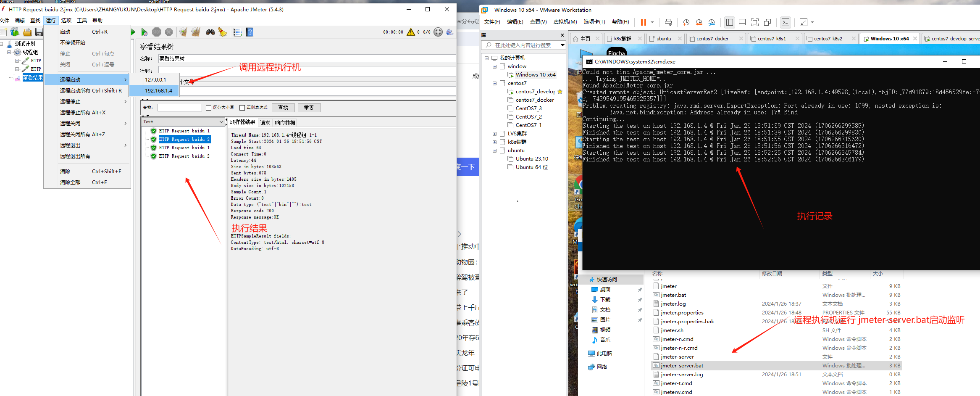Click the console view icon in VMware toolbar
This screenshot has width=980, height=396.
click(786, 22)
